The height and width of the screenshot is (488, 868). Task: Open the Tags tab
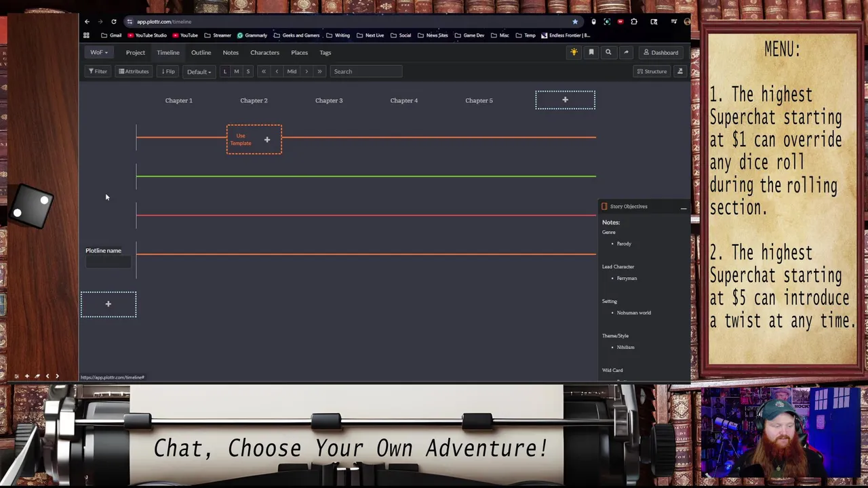click(325, 52)
